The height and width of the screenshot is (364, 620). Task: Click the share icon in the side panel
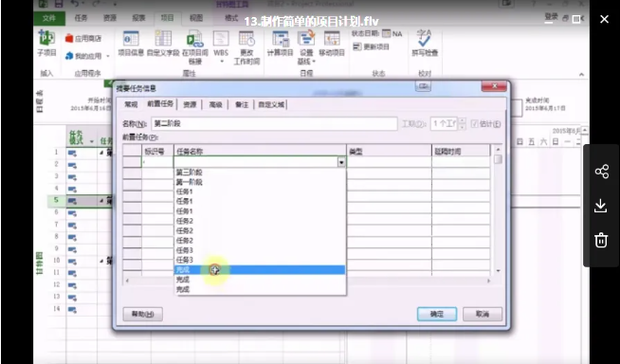coord(601,172)
